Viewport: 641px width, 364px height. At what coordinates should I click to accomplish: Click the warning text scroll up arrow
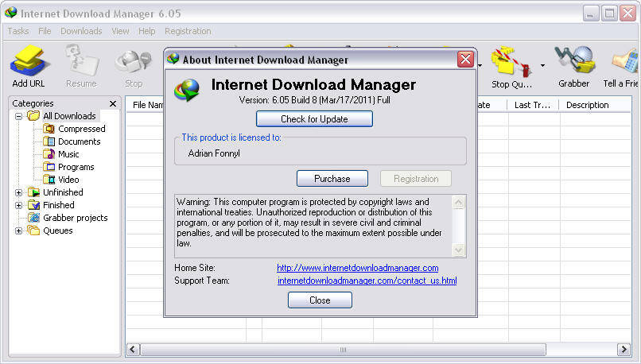tap(459, 202)
